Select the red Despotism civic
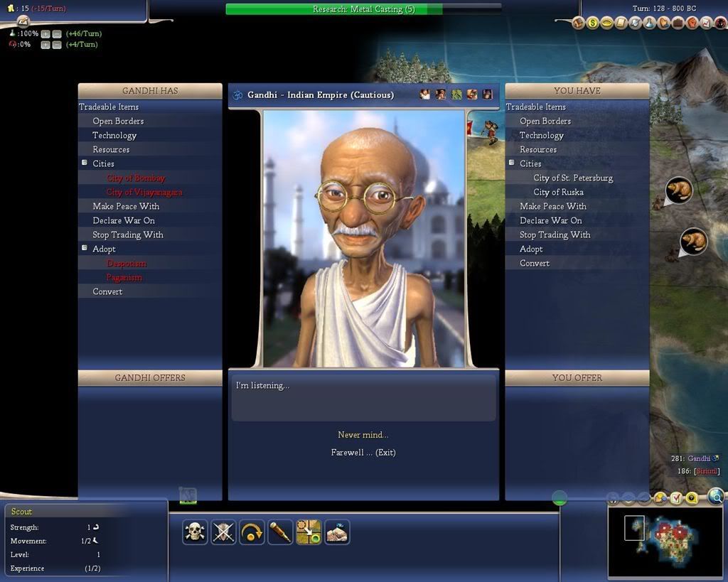This screenshot has height=582, width=728. pyautogui.click(x=127, y=264)
